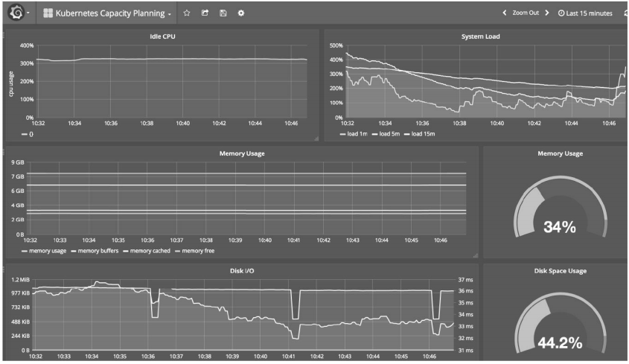
Task: Save the dashboard with disk icon
Action: (x=223, y=13)
